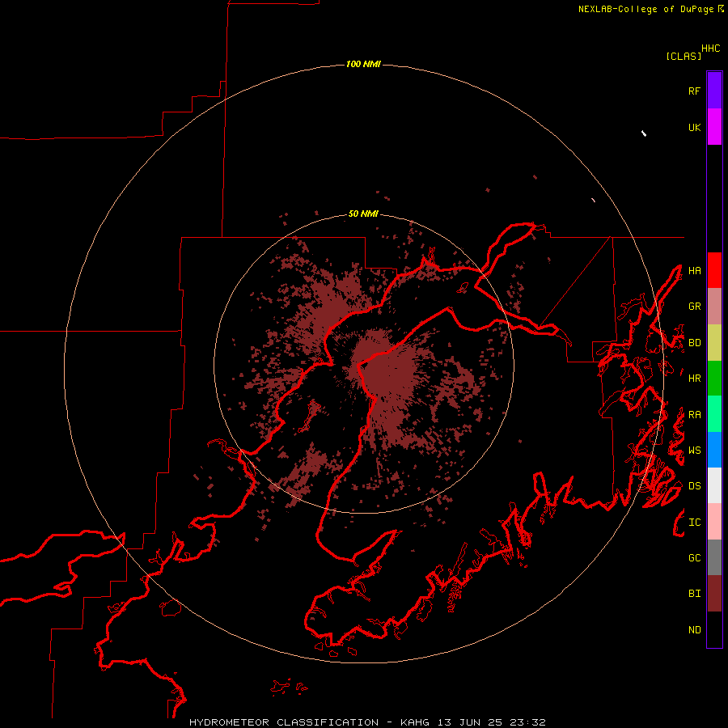Viewport: 728px width, 728px height.
Task: Click the ND black legend swatch
Action: click(x=714, y=629)
